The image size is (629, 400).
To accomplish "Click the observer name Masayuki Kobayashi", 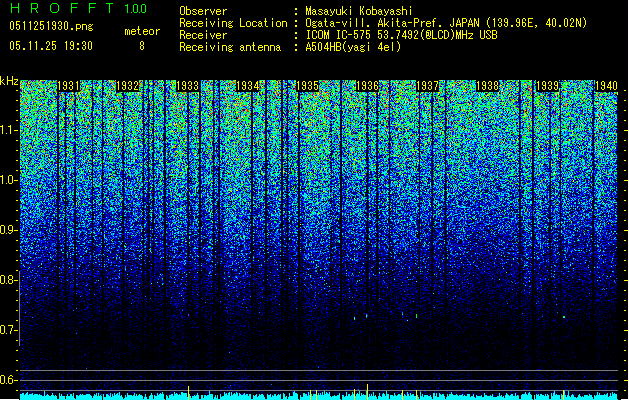I will pos(359,11).
